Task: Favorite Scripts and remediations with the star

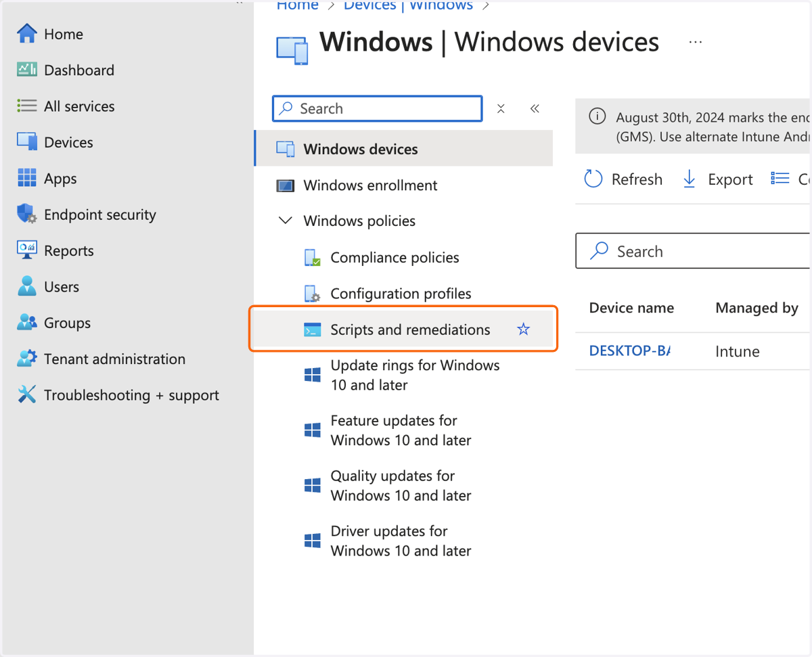Action: tap(523, 330)
